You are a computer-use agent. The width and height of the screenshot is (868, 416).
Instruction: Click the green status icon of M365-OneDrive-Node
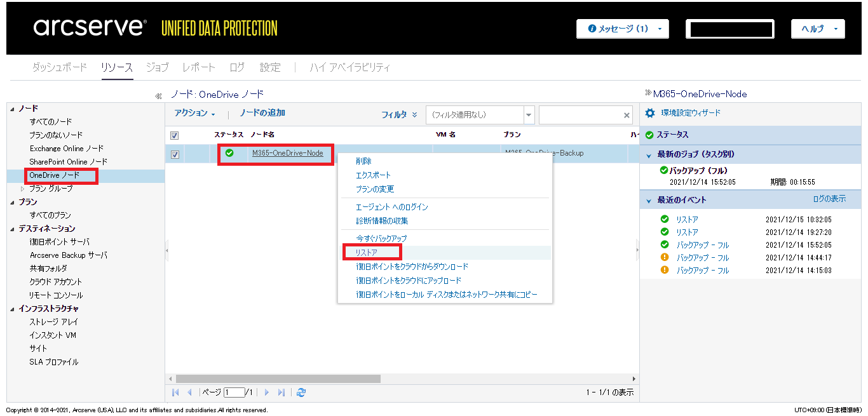point(229,153)
